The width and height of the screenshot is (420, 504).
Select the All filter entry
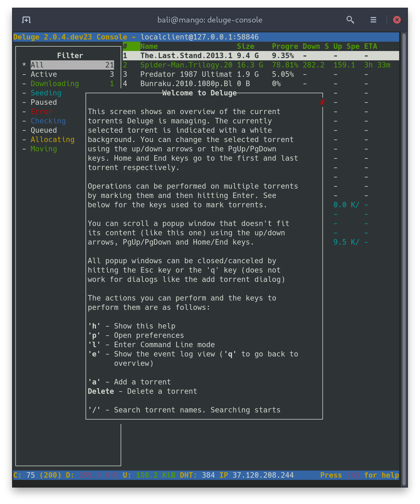(x=72, y=65)
